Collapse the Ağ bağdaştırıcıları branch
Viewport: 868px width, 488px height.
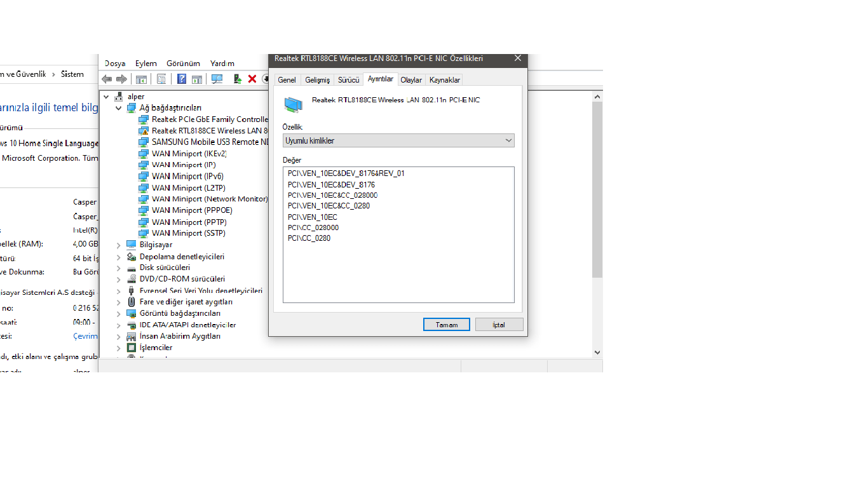tap(118, 108)
